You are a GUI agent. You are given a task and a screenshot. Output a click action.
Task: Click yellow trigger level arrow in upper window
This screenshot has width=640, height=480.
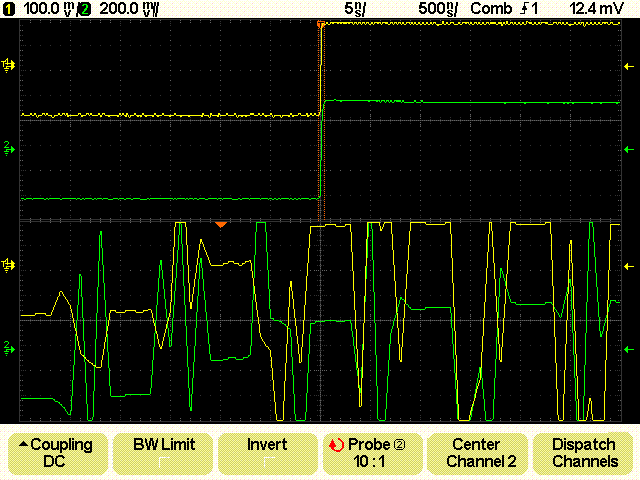(629, 66)
